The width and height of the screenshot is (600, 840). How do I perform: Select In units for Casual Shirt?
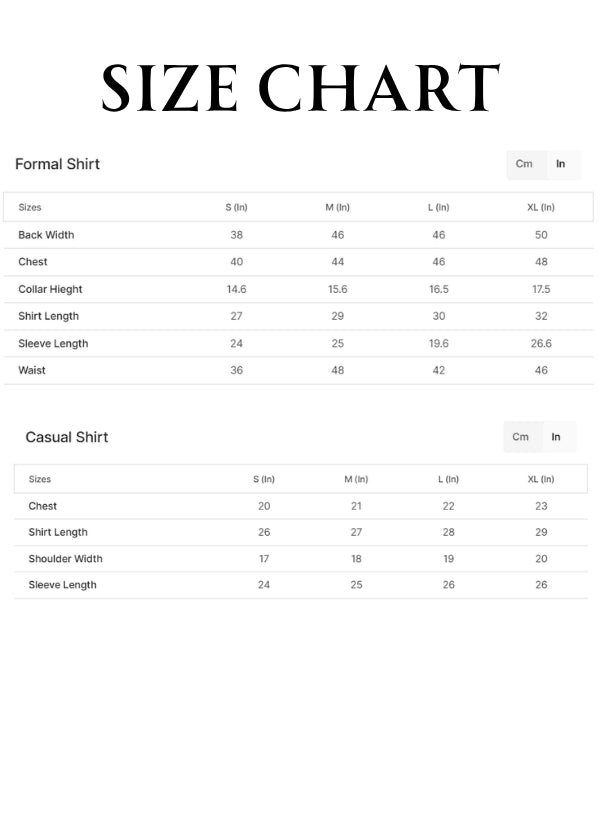click(x=556, y=437)
